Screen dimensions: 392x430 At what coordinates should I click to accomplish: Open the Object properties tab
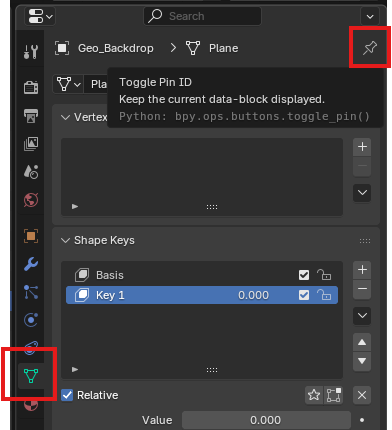tap(31, 236)
